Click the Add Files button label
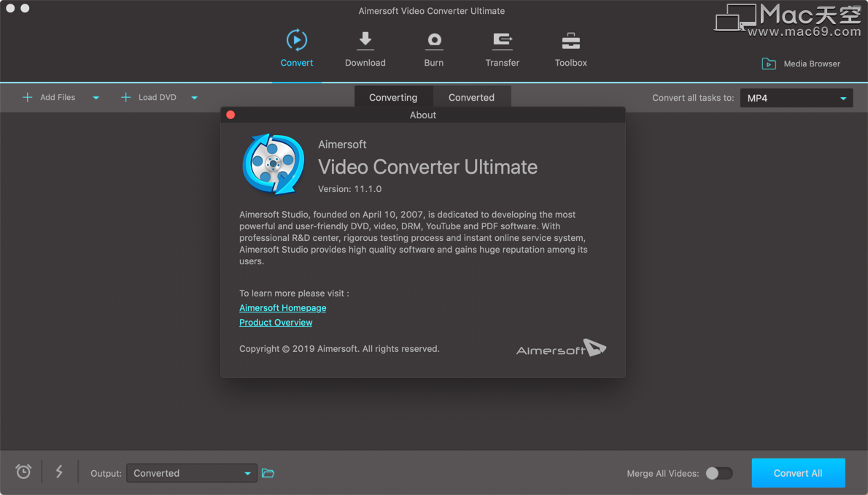The image size is (868, 495). 58,98
